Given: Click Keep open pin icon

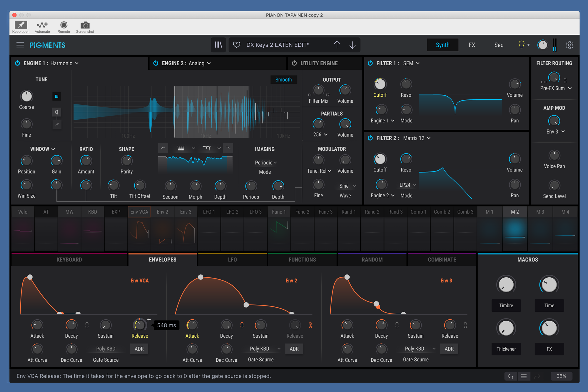Looking at the screenshot, I should [21, 27].
